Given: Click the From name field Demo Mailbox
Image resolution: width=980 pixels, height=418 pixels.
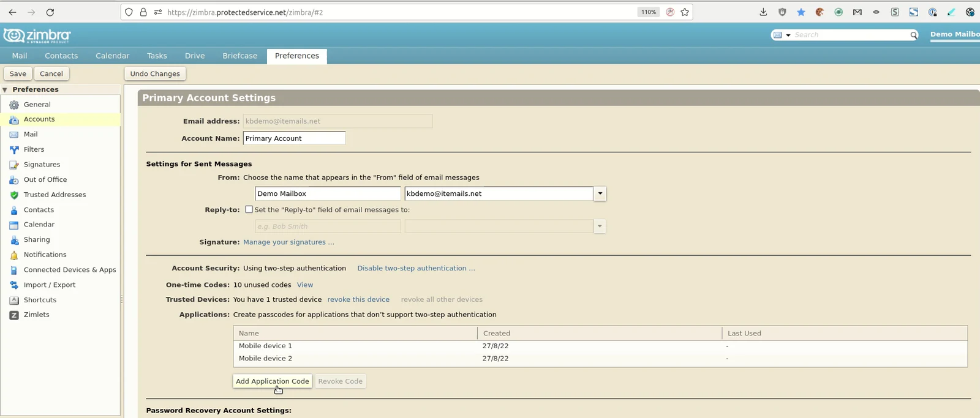Looking at the screenshot, I should tap(328, 193).
